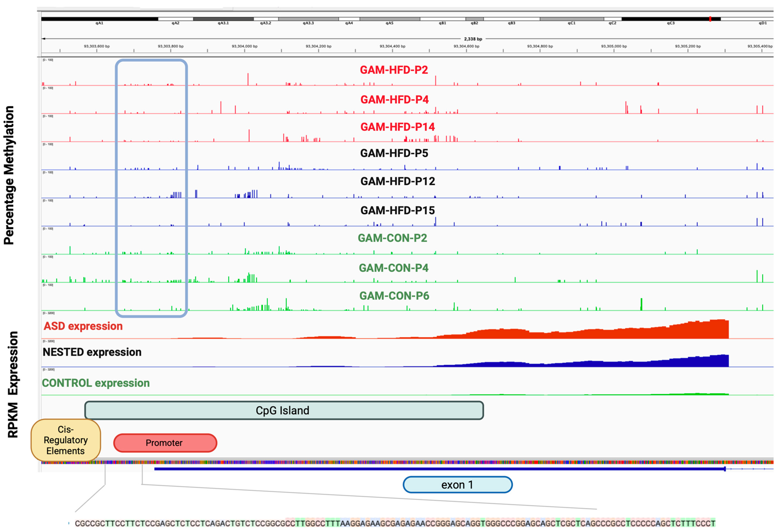Select the GAM-CON-P6 methylation track
Viewport: 777px width, 532px height.
click(395, 296)
